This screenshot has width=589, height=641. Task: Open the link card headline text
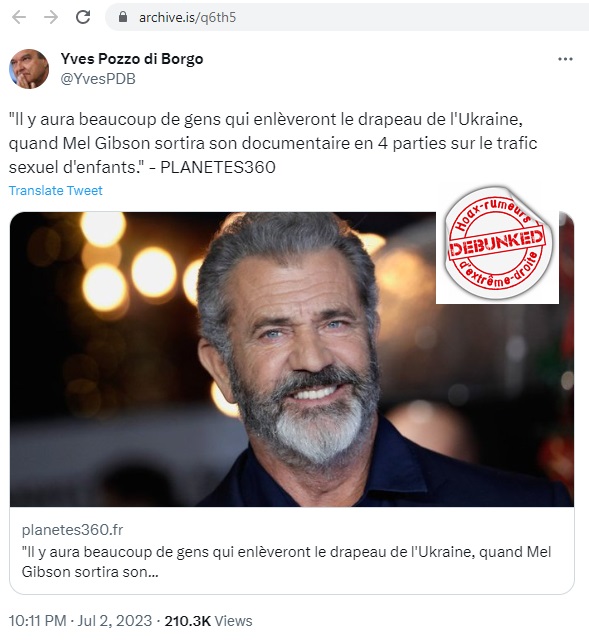tap(286, 562)
